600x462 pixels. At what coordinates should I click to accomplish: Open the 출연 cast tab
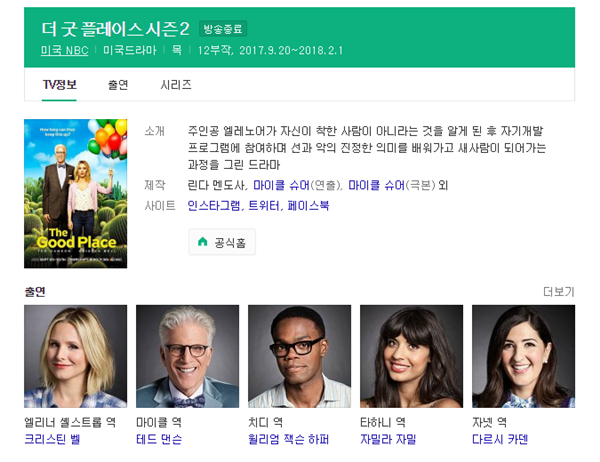coord(118,85)
